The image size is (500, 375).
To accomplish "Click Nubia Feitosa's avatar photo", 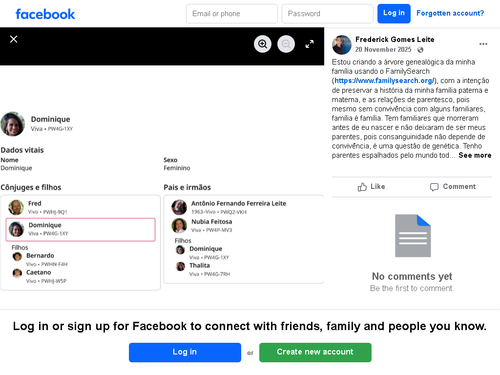I will point(179,226).
